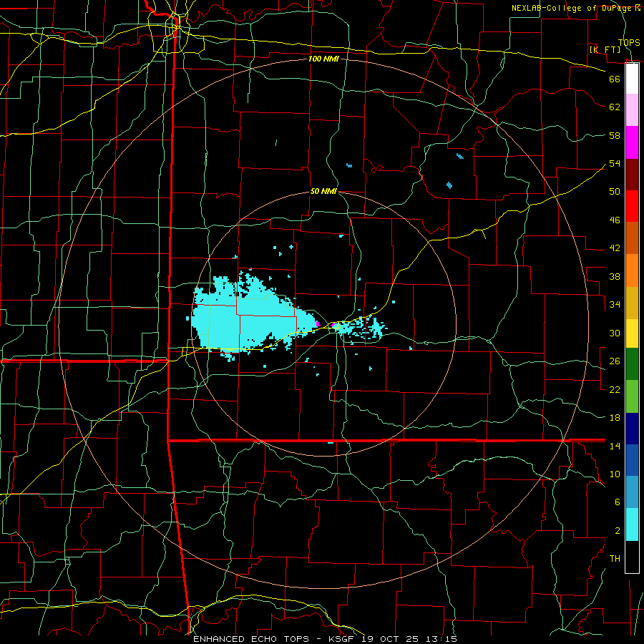Click the 100 NMI range ring label

point(323,59)
